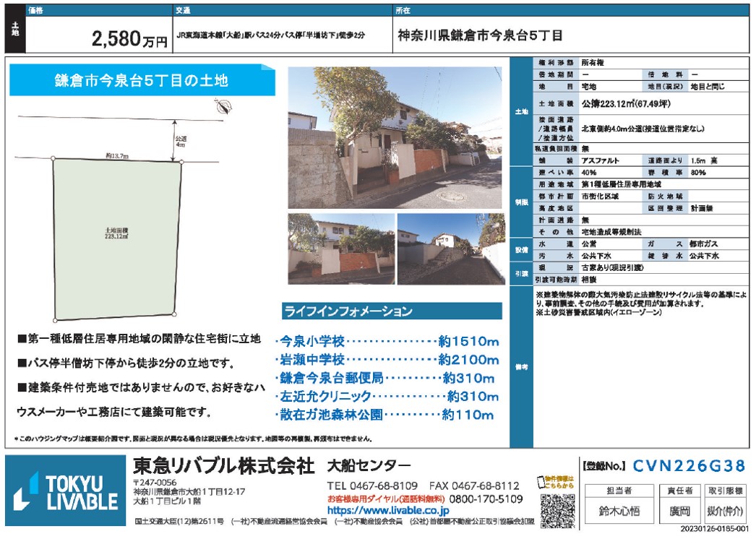756x539 pixels.
Task: Click the toll-free number 0800-170-5109
Action: click(x=486, y=499)
